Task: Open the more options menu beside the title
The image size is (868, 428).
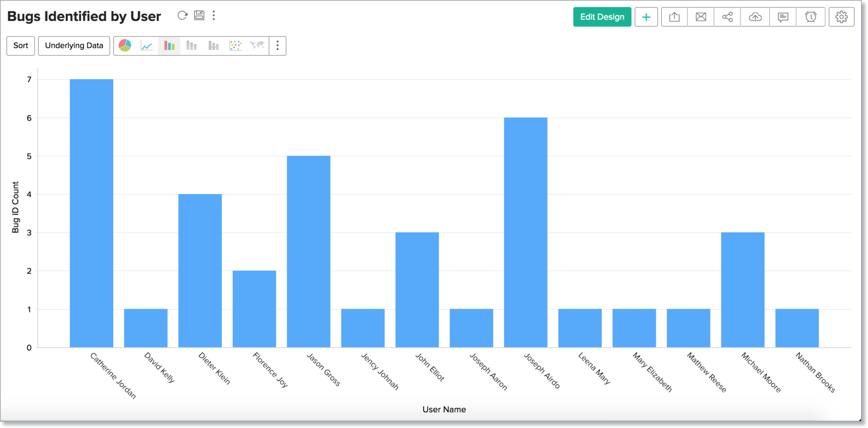Action: [214, 15]
